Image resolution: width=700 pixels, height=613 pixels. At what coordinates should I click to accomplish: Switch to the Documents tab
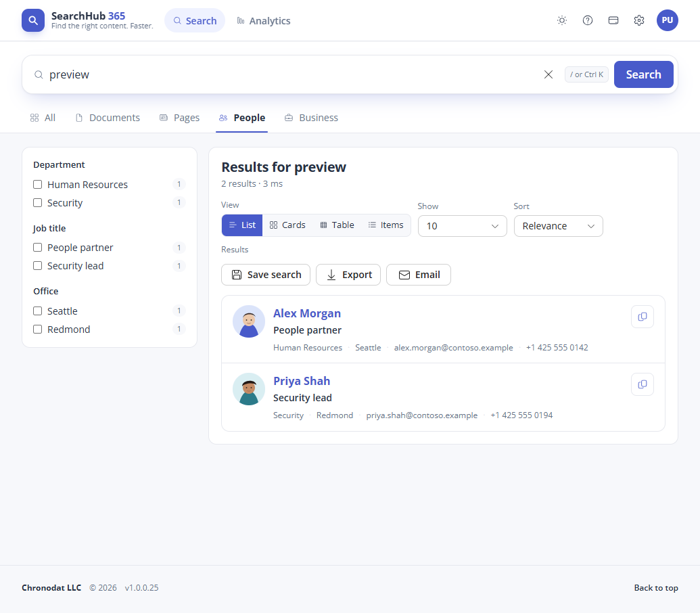pos(108,118)
